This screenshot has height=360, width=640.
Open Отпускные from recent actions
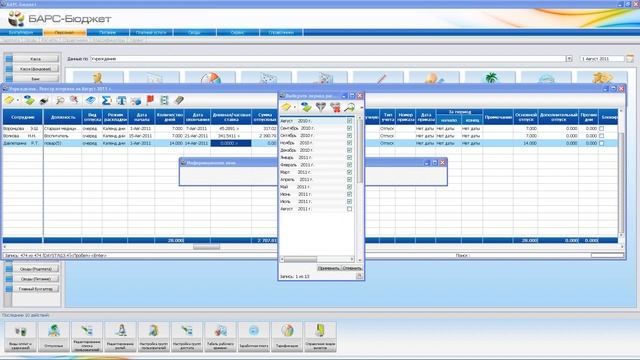54,336
